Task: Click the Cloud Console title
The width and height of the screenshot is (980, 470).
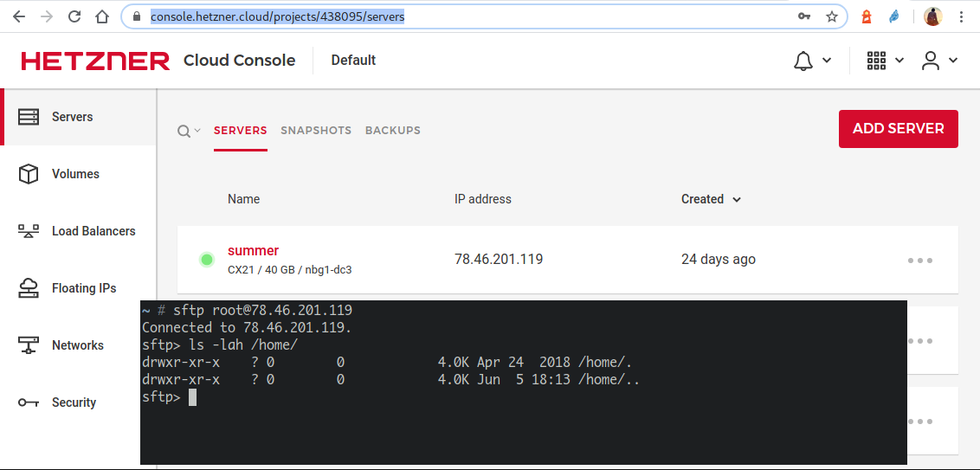Action: [240, 61]
